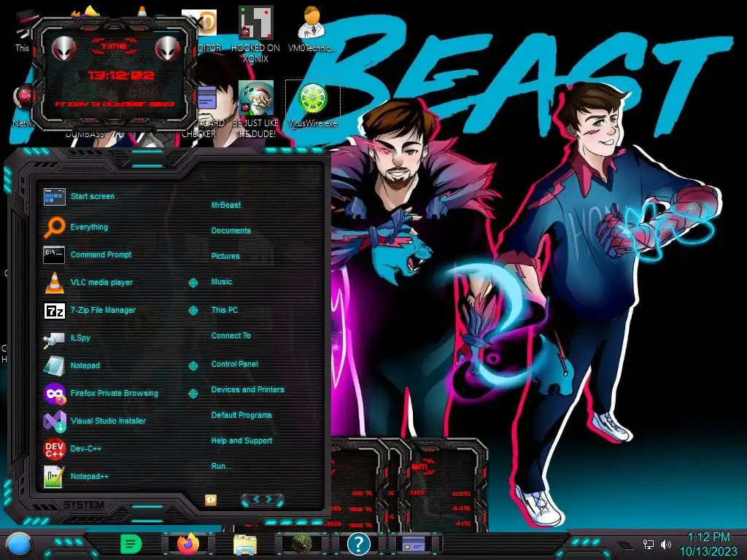Open Control Panel from the start menu
The image size is (747, 560).
click(234, 364)
